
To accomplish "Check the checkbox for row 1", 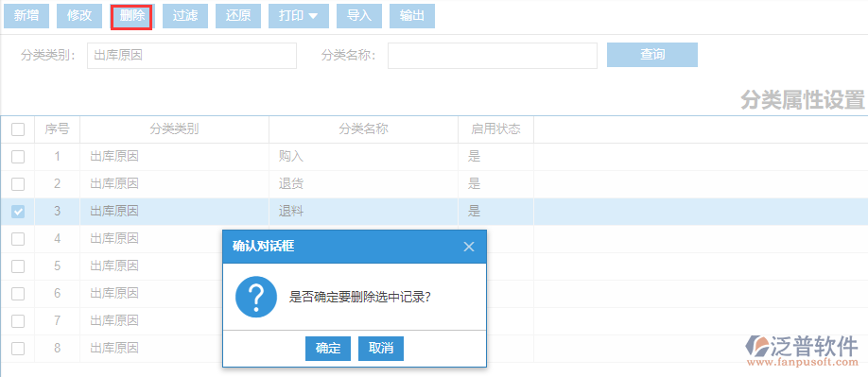I will [x=18, y=157].
